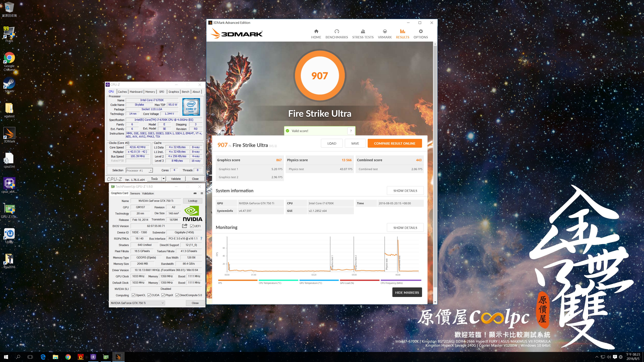Click the Windows Start button
644x362 pixels.
(6, 357)
